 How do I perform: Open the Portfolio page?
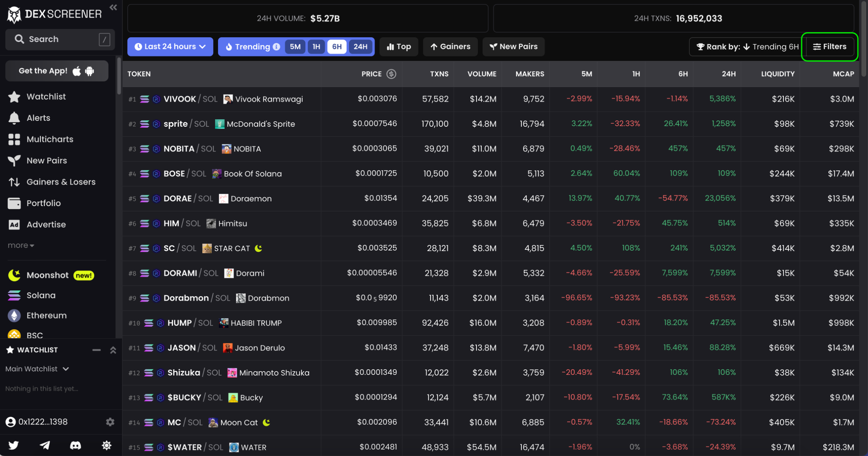coord(43,203)
